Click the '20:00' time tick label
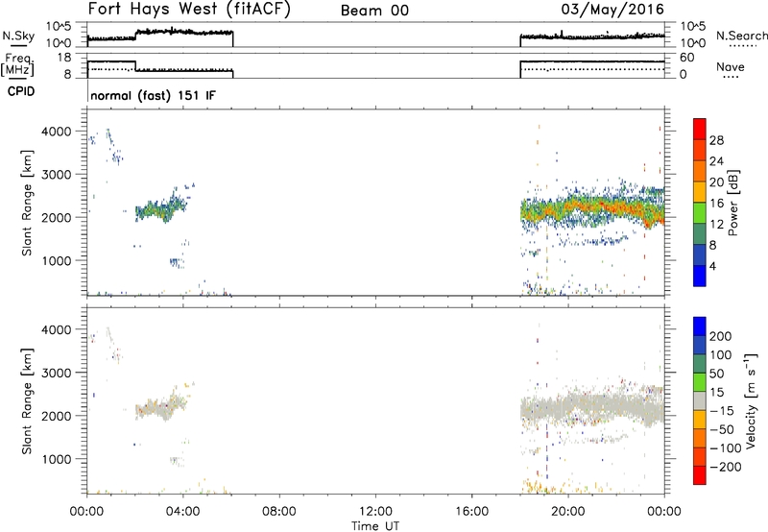Screen dimensions: 768x532 point(568,512)
